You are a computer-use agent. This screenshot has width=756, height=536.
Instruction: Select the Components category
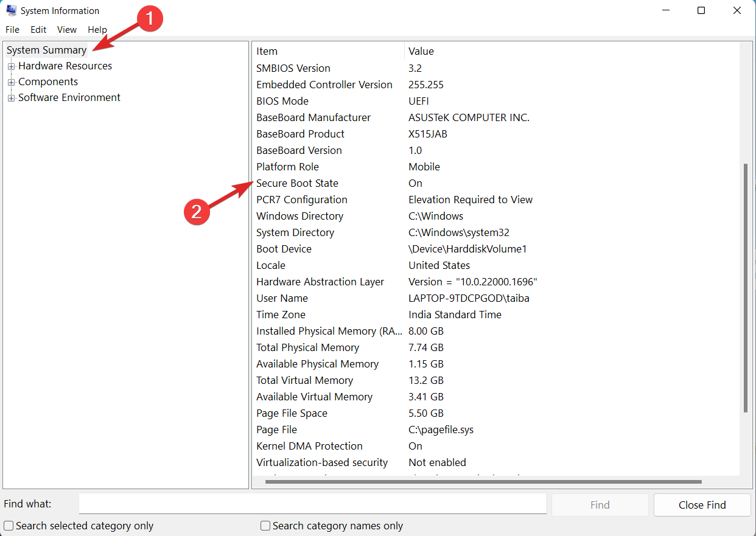pos(48,82)
